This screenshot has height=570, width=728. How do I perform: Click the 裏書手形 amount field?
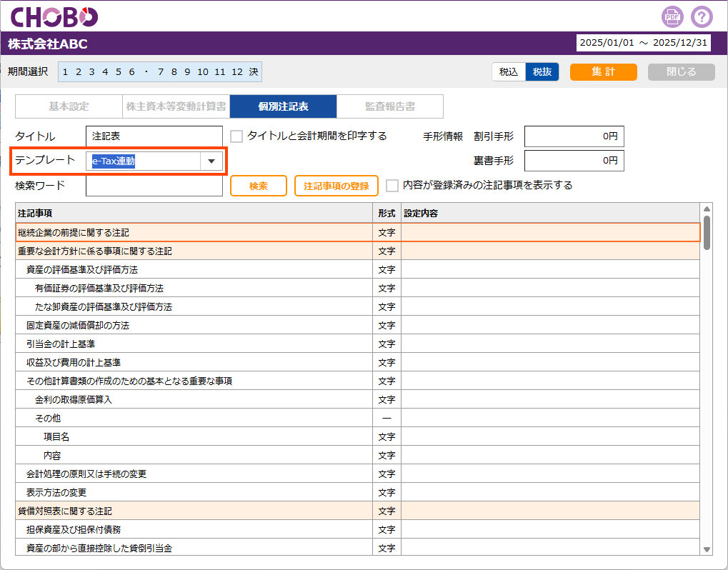[574, 161]
